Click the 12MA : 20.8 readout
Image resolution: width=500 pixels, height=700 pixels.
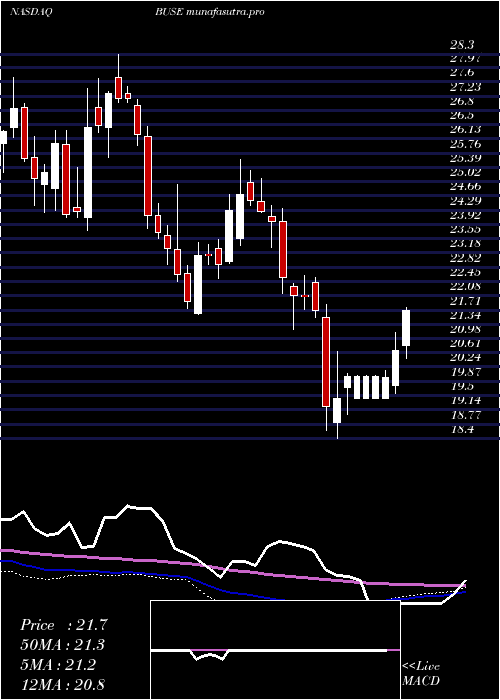click(64, 684)
